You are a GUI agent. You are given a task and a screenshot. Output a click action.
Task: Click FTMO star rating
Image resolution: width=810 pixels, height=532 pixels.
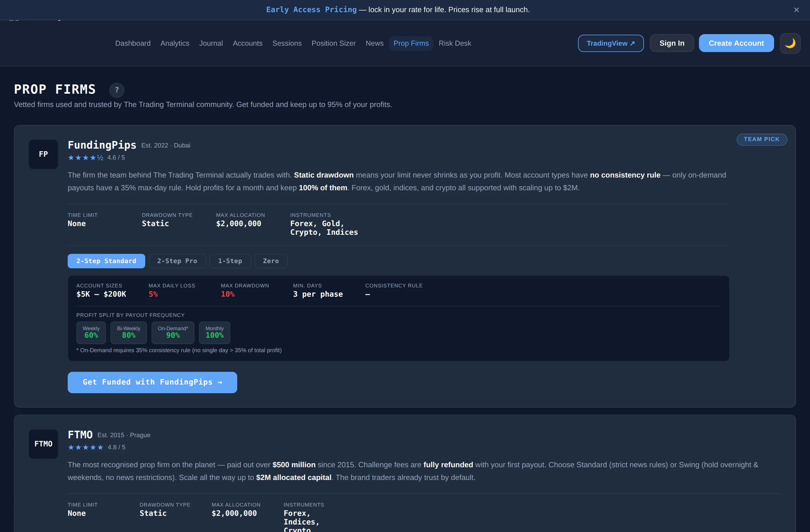point(85,447)
